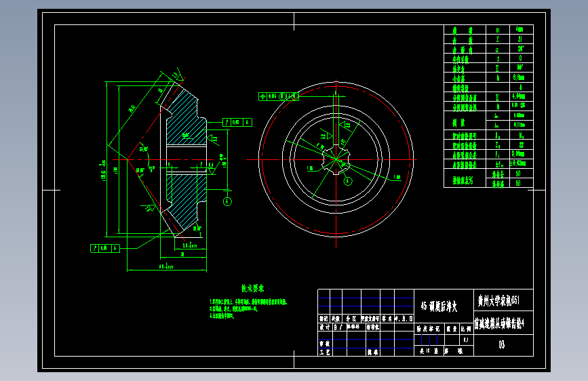This screenshot has height=381, width=588.
Task: Click the 标记 header cell in revision table
Action: coord(324,319)
